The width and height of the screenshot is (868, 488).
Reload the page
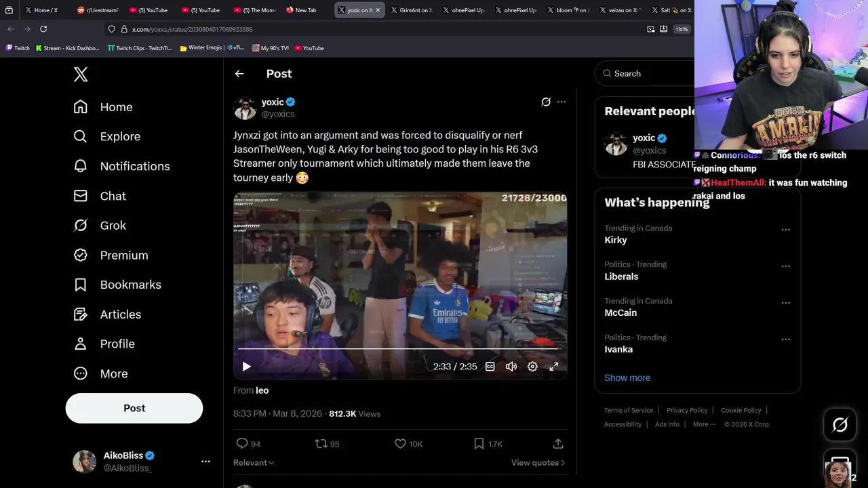tap(43, 29)
